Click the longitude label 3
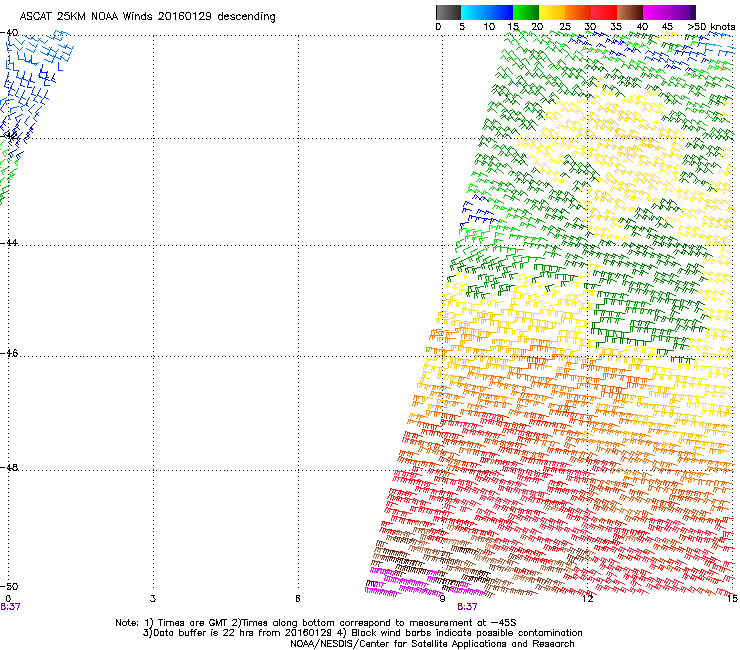 pyautogui.click(x=153, y=599)
